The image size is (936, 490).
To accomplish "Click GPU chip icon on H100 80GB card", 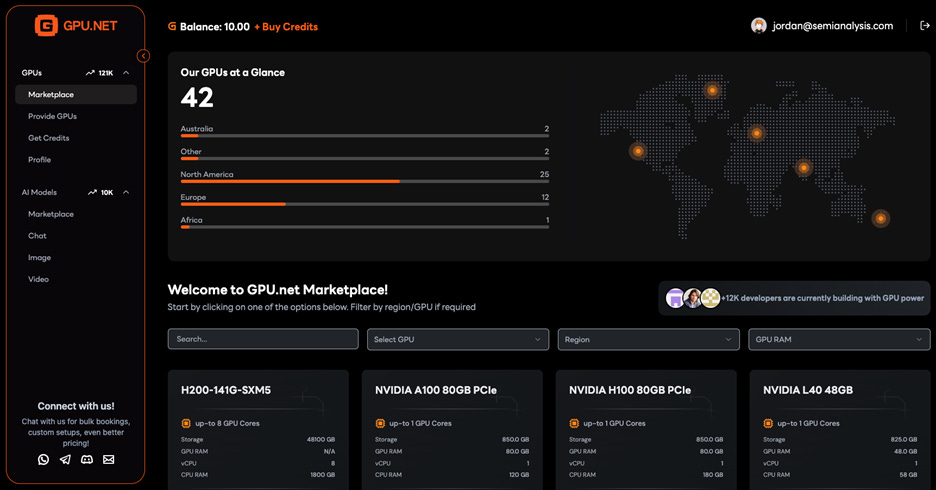I will pyautogui.click(x=574, y=423).
